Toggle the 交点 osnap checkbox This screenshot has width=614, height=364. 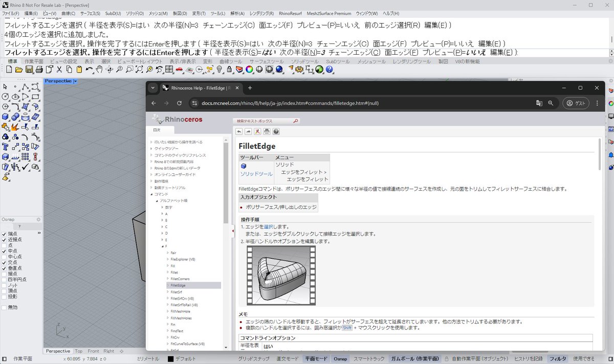(4, 262)
